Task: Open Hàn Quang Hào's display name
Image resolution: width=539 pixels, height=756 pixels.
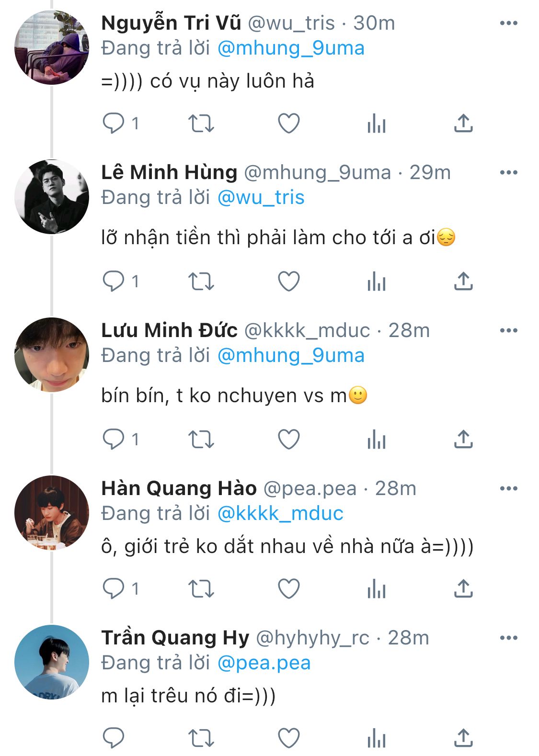Action: tap(179, 488)
